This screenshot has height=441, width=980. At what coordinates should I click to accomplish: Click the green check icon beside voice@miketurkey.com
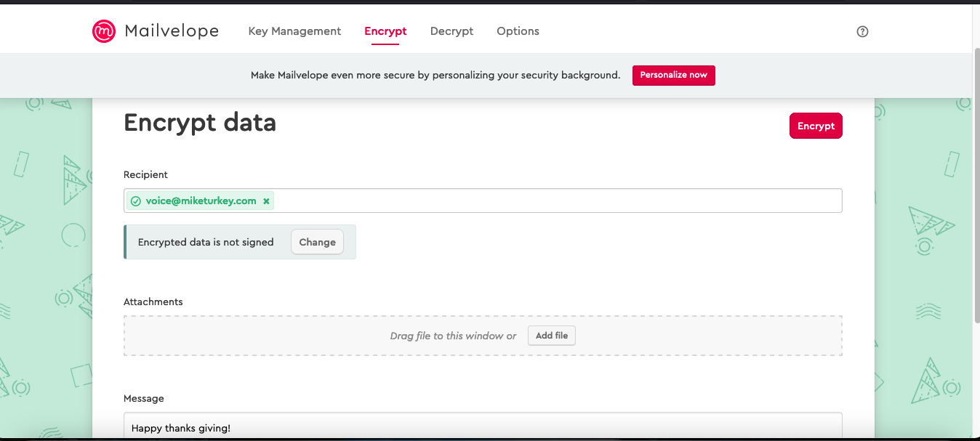click(x=136, y=201)
